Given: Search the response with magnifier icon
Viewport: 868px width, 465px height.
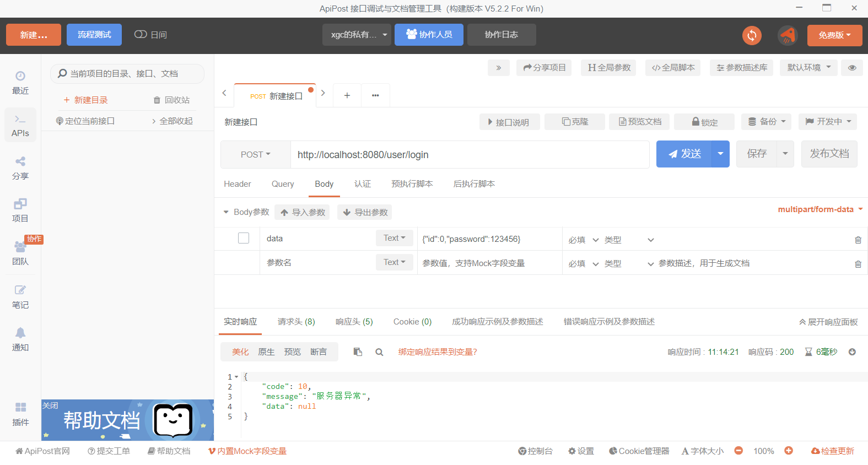Looking at the screenshot, I should 379,352.
